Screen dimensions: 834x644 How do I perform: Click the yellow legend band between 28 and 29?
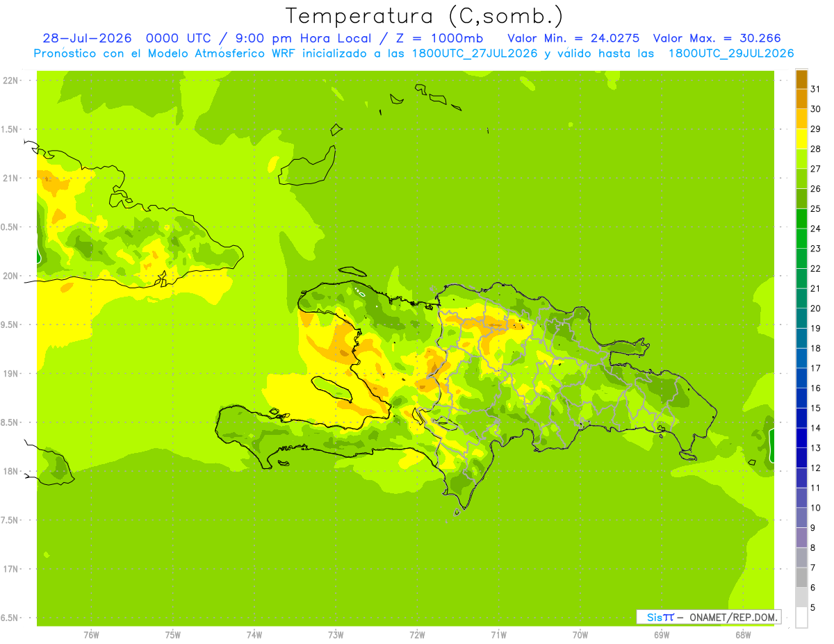(x=801, y=139)
